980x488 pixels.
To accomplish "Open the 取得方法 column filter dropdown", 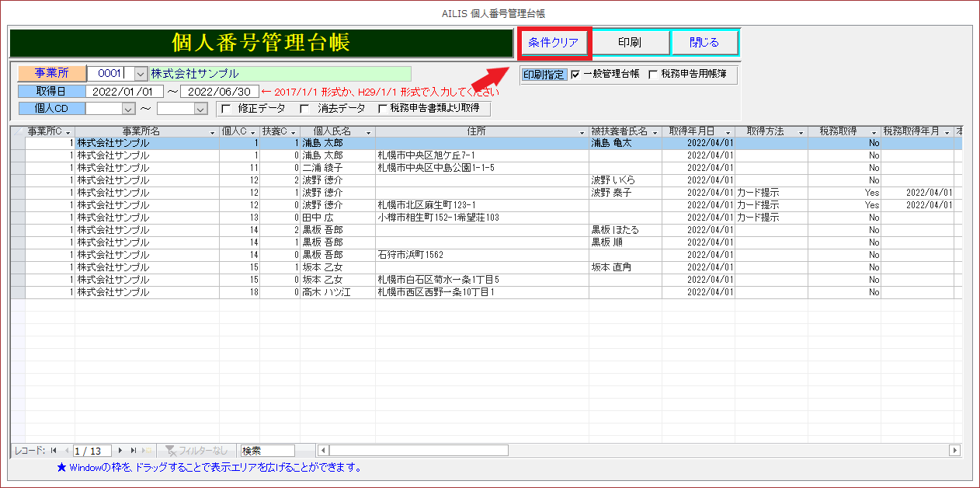I will tap(801, 132).
